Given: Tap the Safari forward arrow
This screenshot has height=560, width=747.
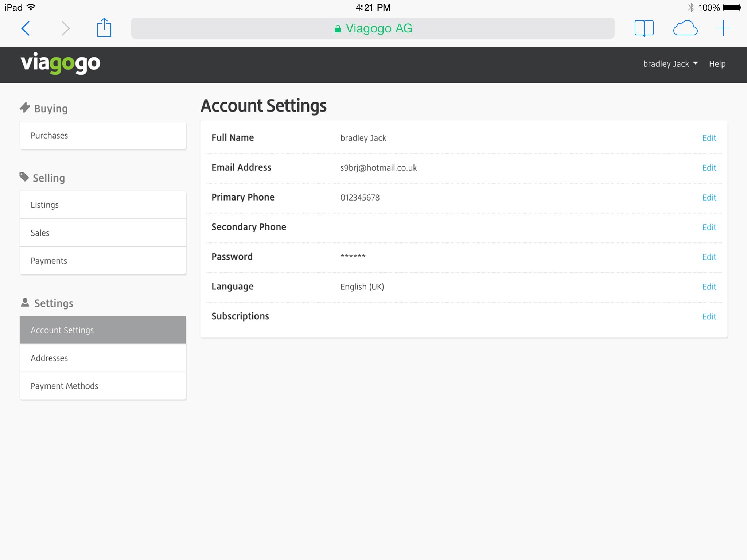Looking at the screenshot, I should click(x=65, y=28).
